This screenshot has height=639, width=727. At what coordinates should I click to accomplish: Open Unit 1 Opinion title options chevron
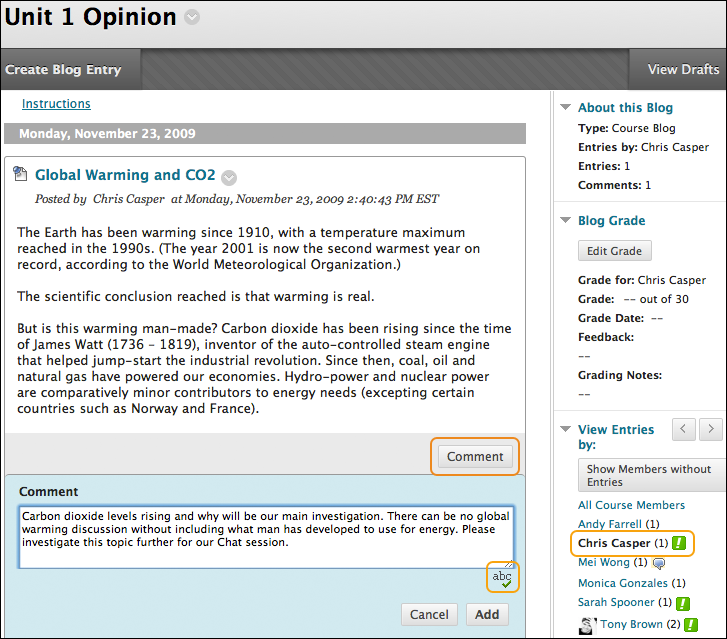[192, 18]
